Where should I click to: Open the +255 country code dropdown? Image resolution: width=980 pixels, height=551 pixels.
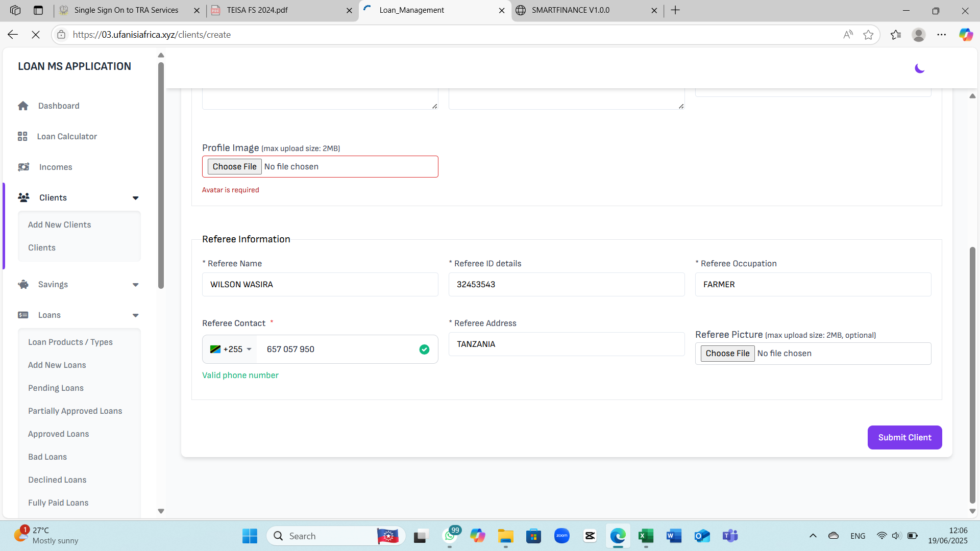click(x=231, y=349)
